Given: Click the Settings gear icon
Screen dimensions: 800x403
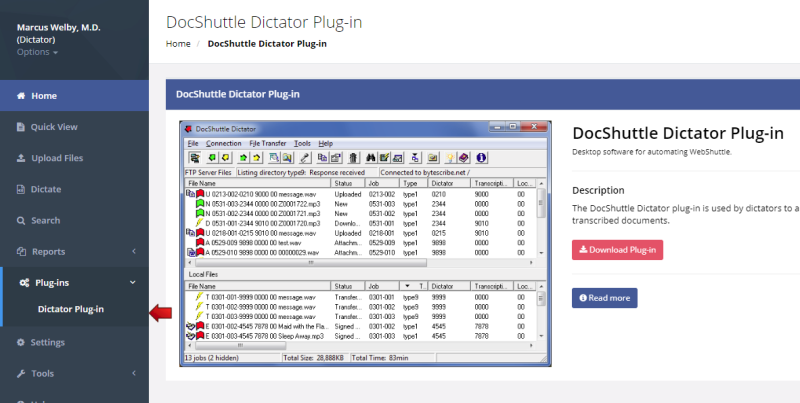Looking at the screenshot, I should pos(21,342).
